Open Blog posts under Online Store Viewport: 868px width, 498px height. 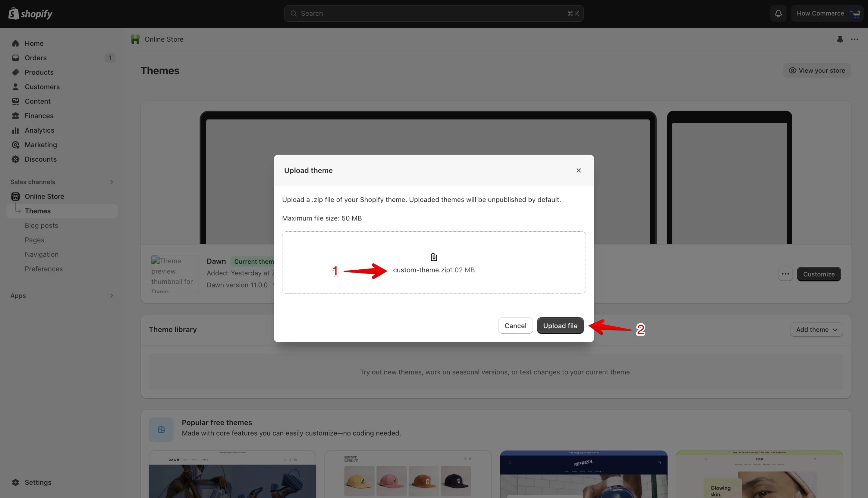pos(41,225)
